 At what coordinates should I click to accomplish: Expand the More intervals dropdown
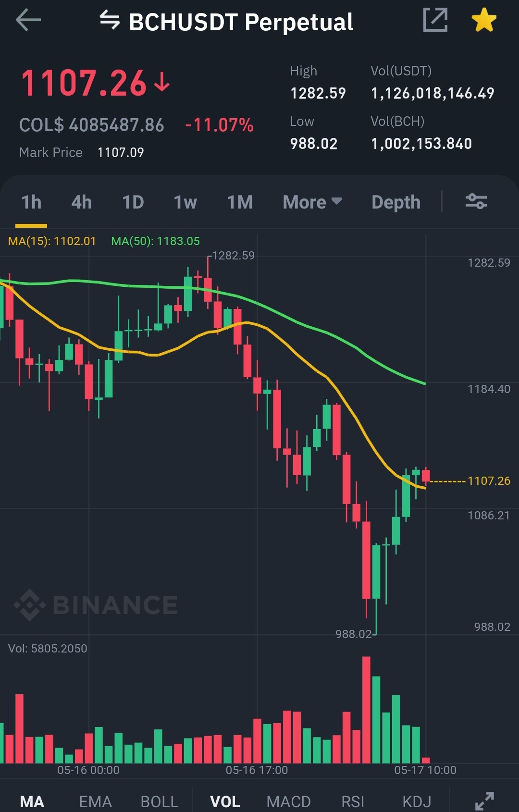point(312,202)
